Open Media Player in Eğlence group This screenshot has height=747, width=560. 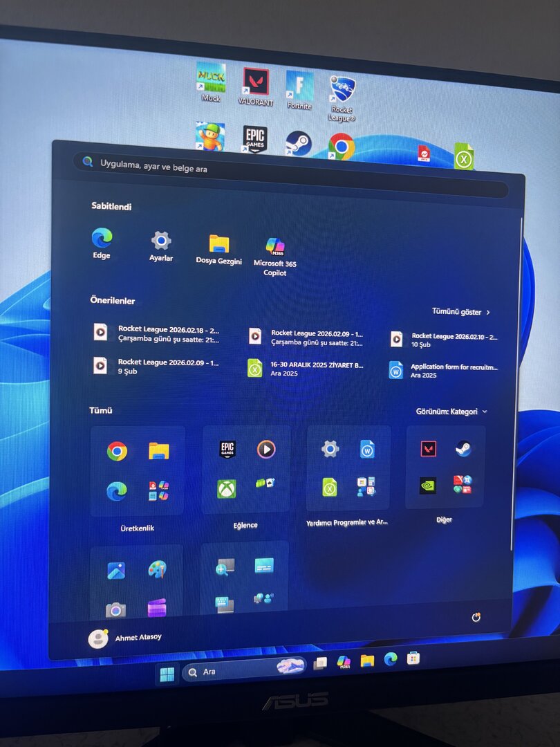[x=266, y=449]
